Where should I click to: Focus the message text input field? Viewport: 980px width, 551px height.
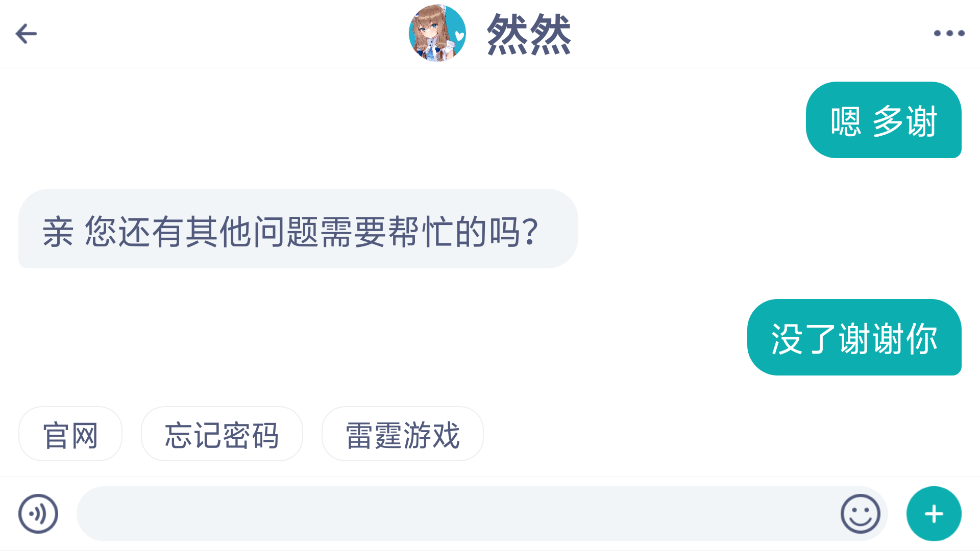(457, 514)
